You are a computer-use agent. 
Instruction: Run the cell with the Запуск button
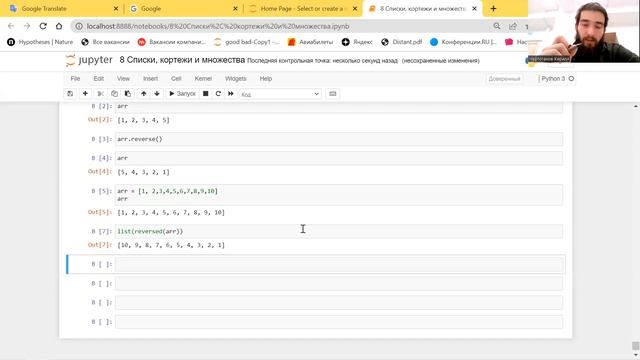point(182,94)
